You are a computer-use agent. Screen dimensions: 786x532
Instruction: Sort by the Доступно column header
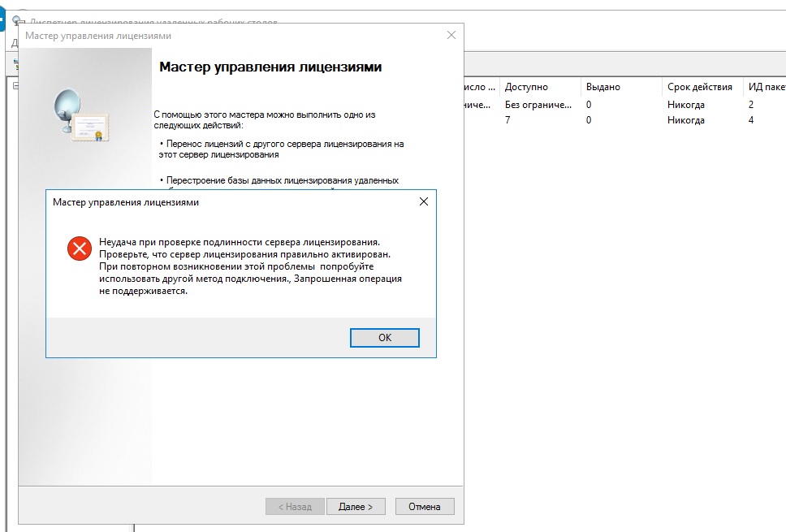pos(540,87)
